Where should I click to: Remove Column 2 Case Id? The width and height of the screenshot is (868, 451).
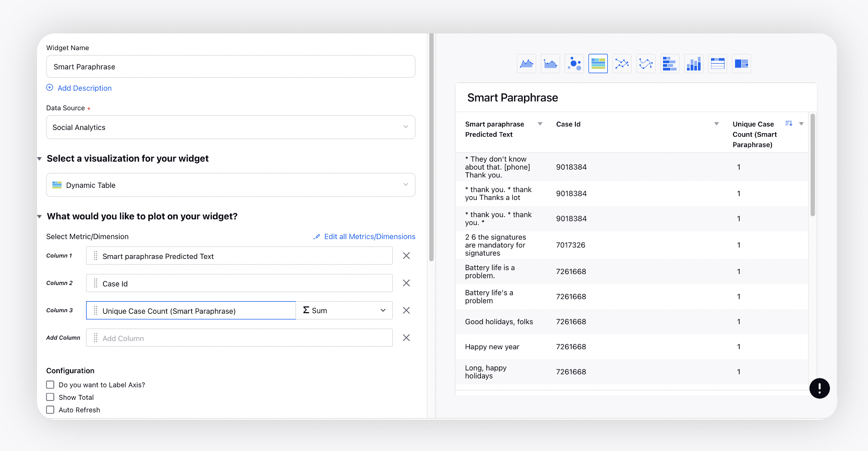click(406, 283)
